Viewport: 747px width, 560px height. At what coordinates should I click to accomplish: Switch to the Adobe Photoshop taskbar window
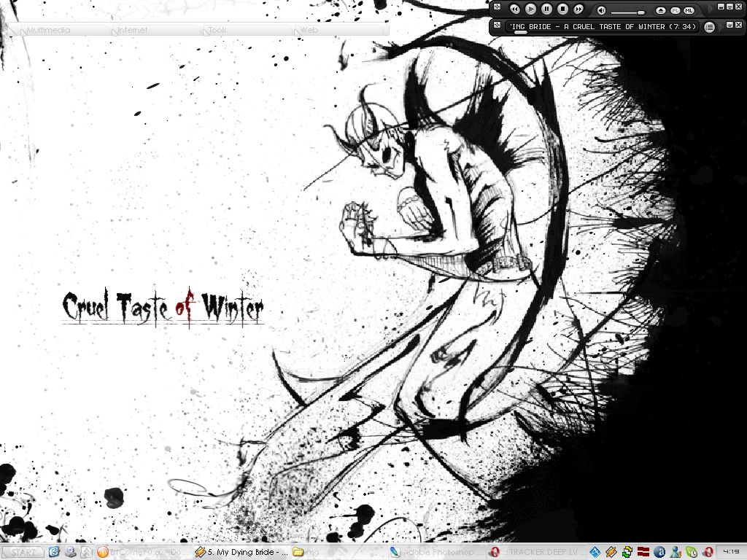pos(436,553)
